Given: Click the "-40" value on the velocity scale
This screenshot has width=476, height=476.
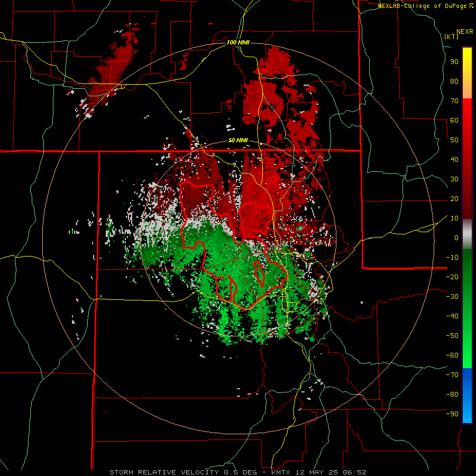Looking at the screenshot, I should [452, 316].
